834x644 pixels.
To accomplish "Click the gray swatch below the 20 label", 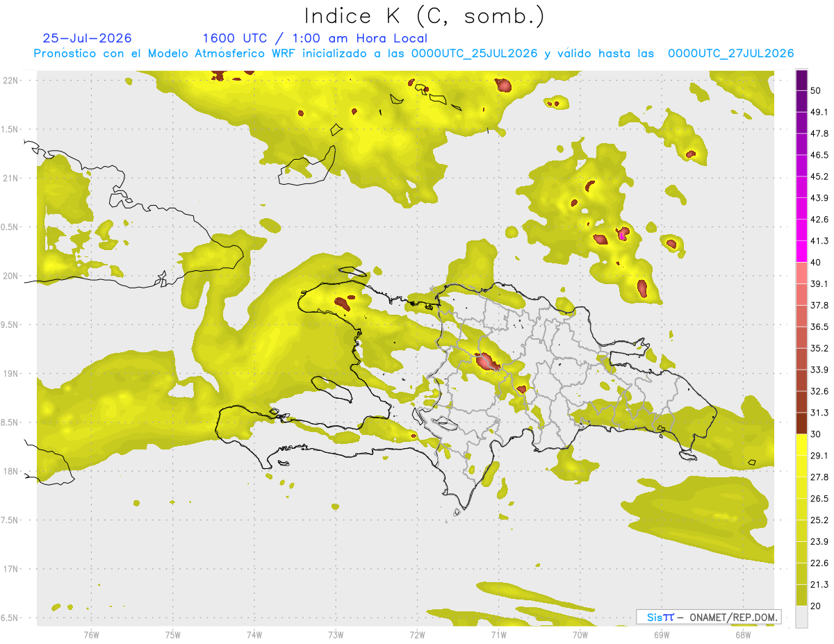I will [801, 616].
